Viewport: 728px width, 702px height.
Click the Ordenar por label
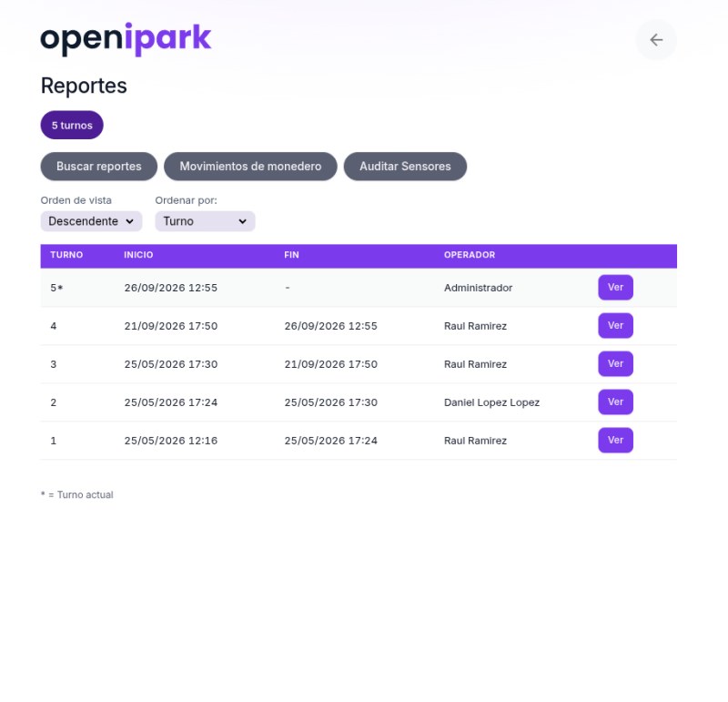coord(187,200)
